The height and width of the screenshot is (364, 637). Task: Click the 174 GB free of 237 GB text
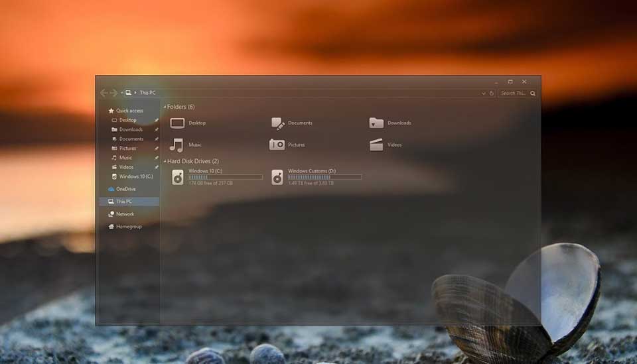click(210, 183)
